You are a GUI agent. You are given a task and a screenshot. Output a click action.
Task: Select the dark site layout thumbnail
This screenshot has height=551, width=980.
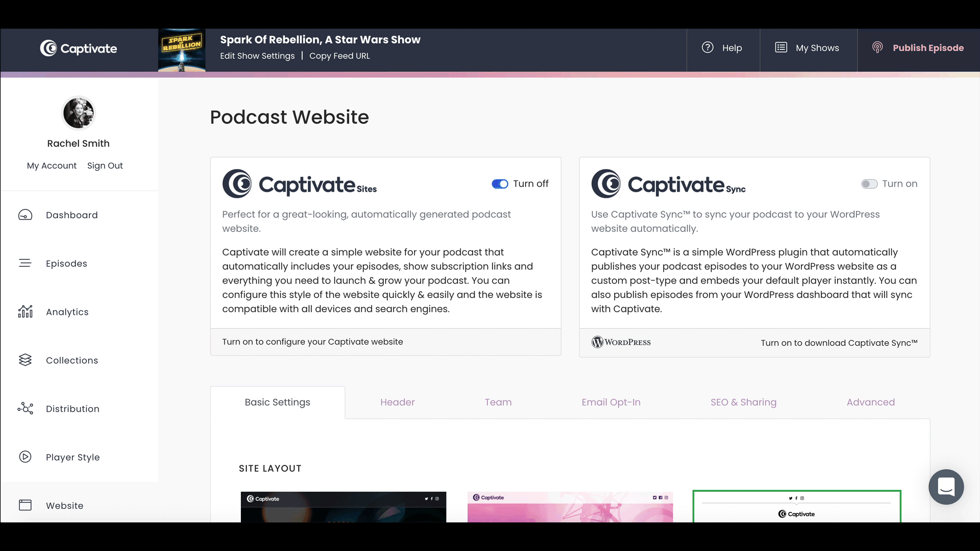click(x=344, y=507)
